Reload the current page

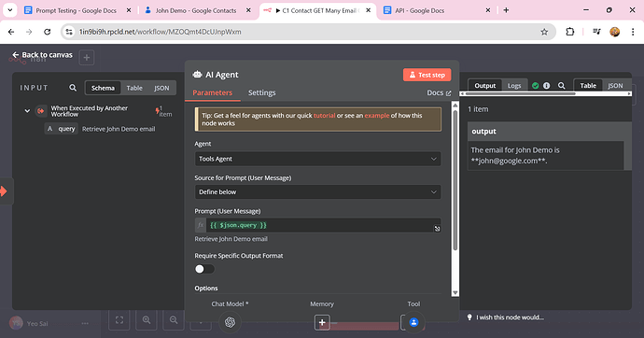click(48, 32)
